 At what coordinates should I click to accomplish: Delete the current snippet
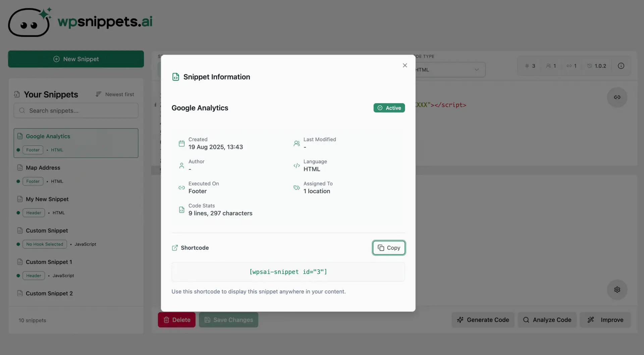(x=177, y=320)
